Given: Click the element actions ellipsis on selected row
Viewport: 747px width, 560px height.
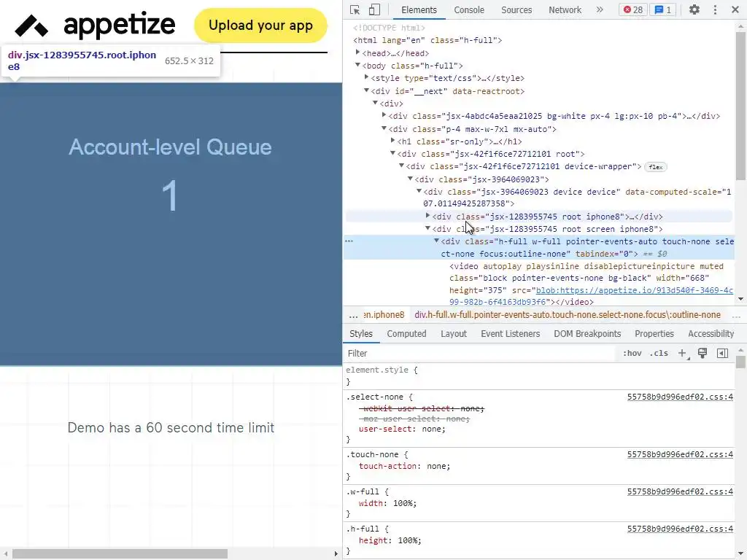Looking at the screenshot, I should point(349,241).
